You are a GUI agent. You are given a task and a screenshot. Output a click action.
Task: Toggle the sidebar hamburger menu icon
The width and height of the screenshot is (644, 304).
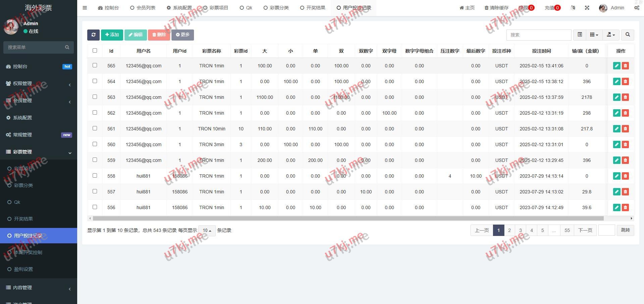[x=85, y=8]
